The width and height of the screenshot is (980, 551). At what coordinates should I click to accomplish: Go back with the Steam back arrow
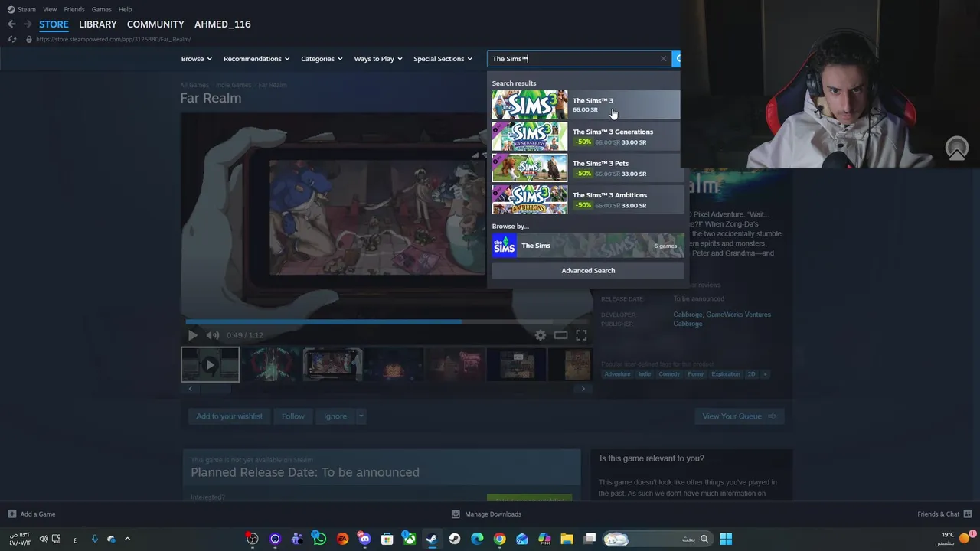coord(11,24)
